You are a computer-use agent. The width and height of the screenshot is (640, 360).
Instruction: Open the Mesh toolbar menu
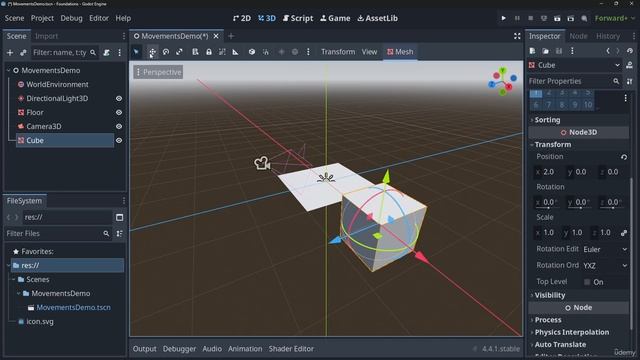click(400, 52)
